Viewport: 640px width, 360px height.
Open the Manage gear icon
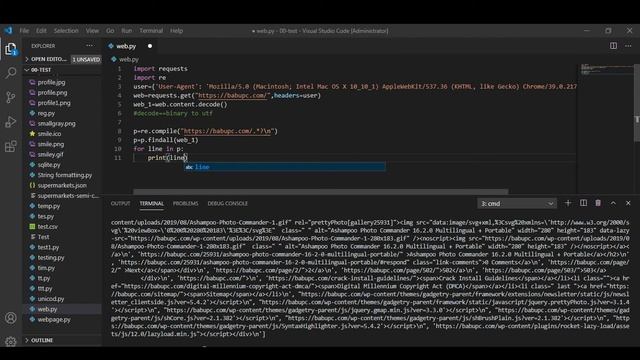[11, 341]
